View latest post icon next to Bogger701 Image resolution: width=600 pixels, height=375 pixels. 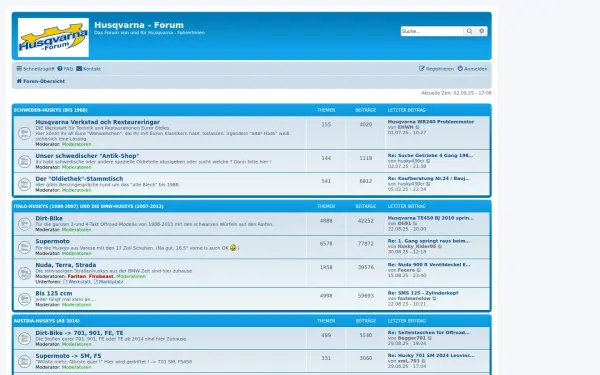pos(430,338)
